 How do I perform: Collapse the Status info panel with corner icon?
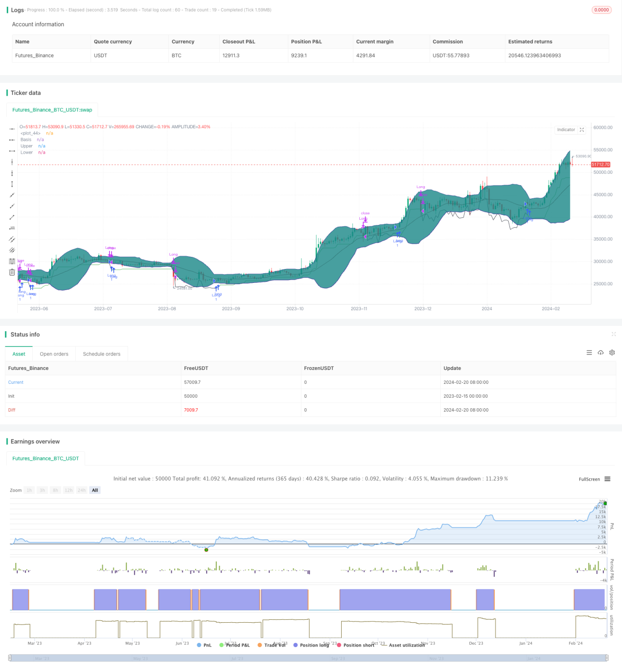point(613,334)
